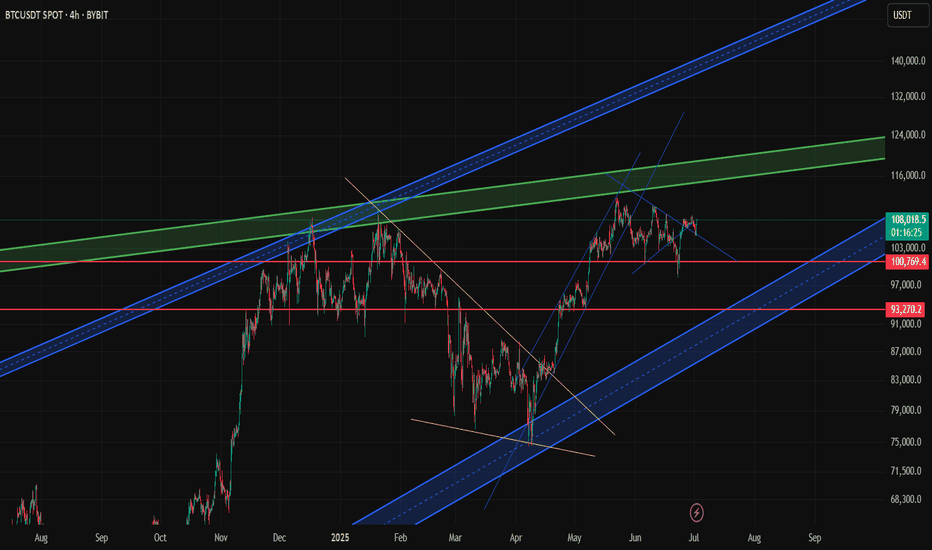The height and width of the screenshot is (550, 932).
Task: Click the 124,000.0 price axis label
Action: [x=908, y=135]
